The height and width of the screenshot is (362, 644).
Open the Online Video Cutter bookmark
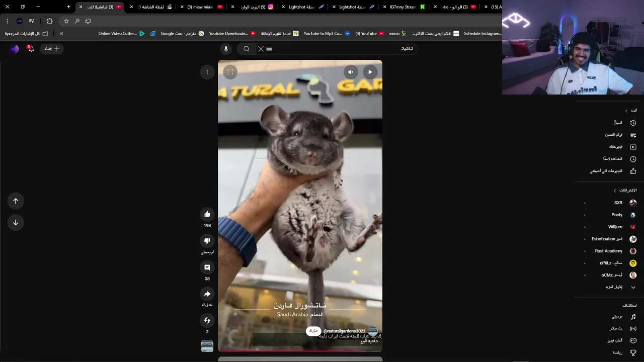(121, 34)
